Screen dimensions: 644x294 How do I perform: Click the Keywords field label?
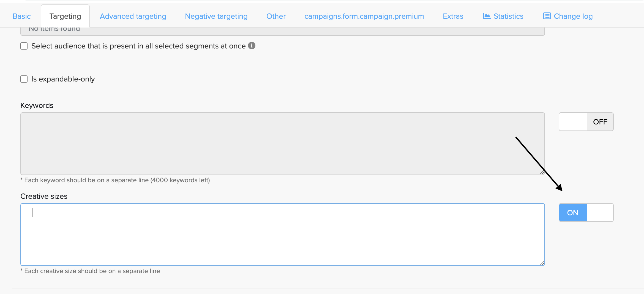pyautogui.click(x=37, y=105)
